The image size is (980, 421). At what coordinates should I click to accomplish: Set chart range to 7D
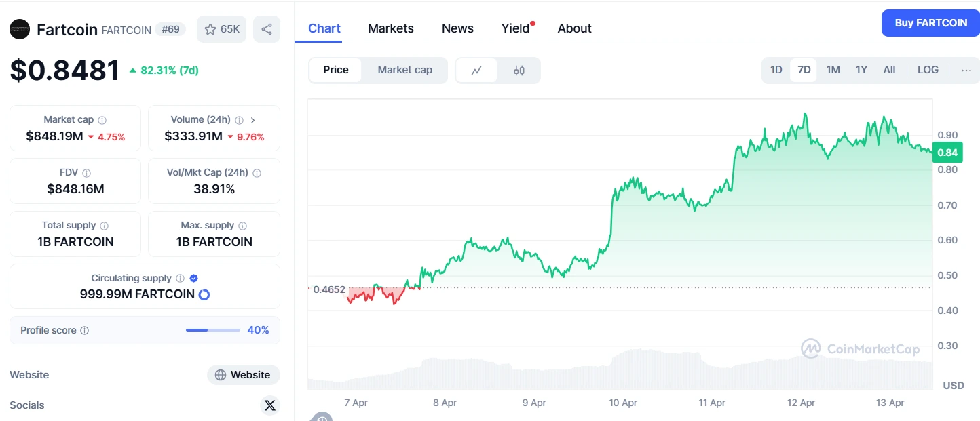click(x=804, y=70)
